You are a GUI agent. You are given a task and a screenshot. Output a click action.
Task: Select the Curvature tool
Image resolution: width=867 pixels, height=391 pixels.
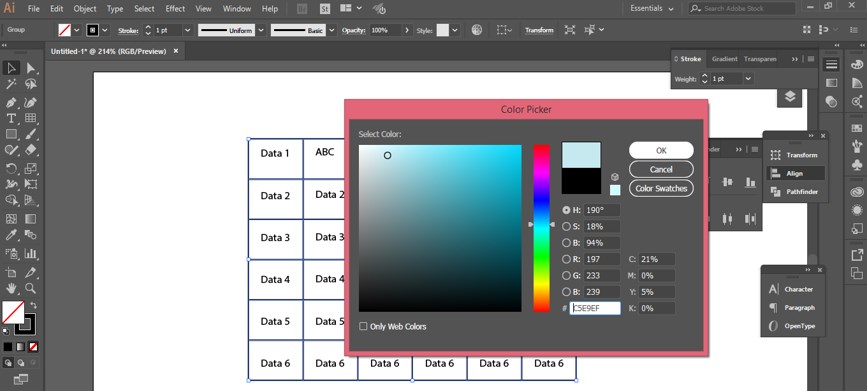[31, 102]
